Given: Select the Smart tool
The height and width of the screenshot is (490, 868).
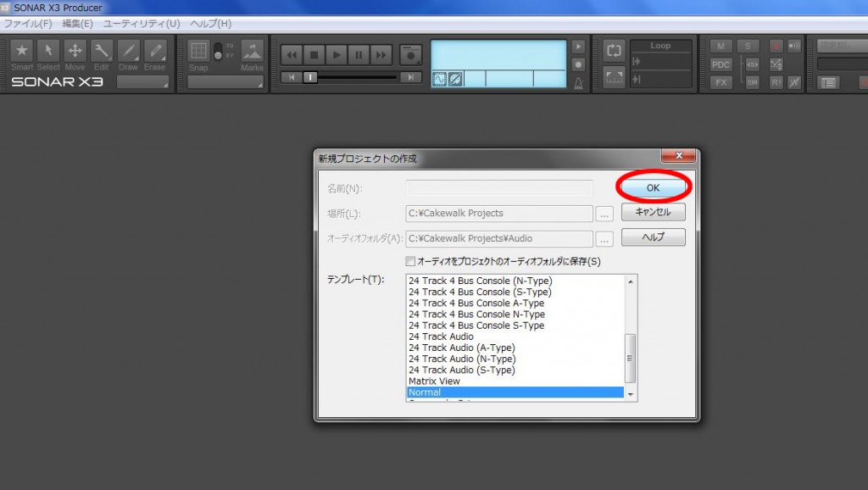Looking at the screenshot, I should click(x=21, y=51).
